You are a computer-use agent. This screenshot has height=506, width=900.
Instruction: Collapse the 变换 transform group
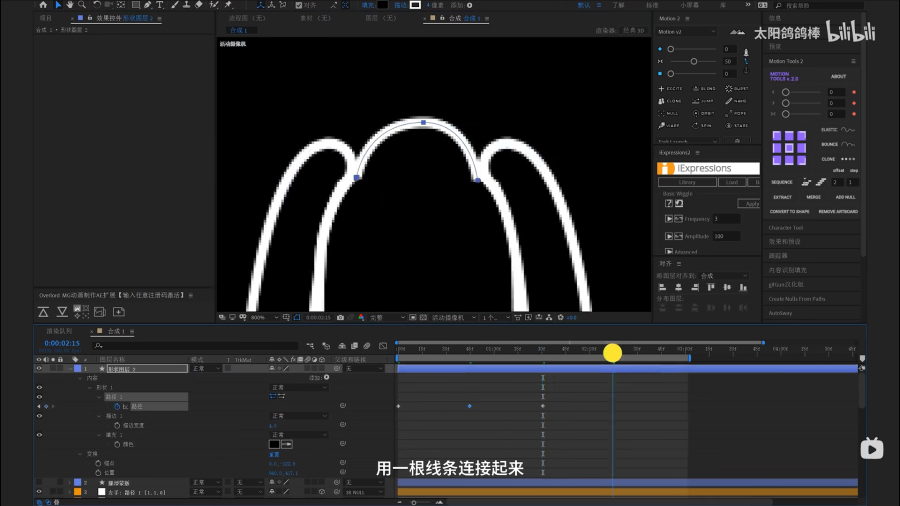80,454
